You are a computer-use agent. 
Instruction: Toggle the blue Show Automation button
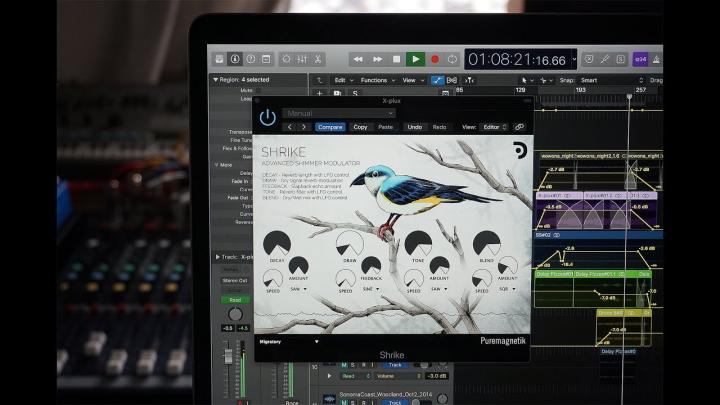point(437,80)
